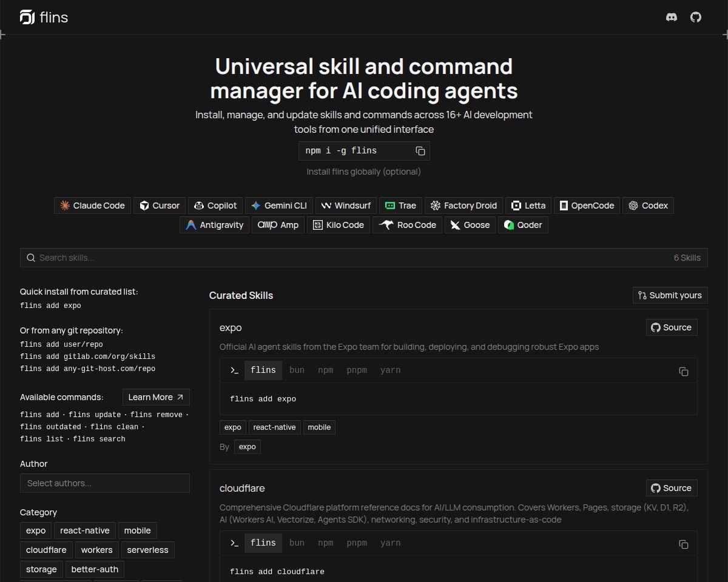Image resolution: width=728 pixels, height=582 pixels.
Task: Focus the Search skills field
Action: (x=364, y=258)
